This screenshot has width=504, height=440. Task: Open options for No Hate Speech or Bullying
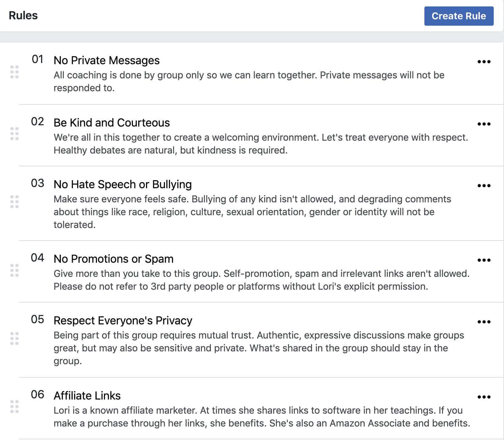click(x=484, y=186)
